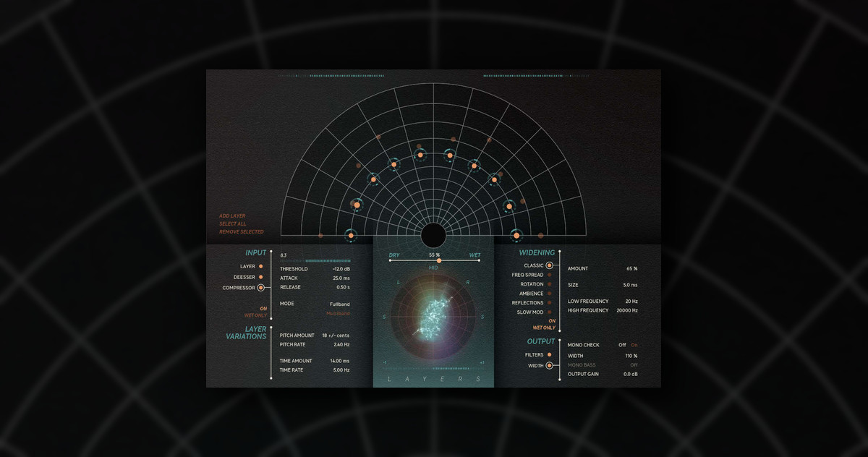Click Add Layer
This screenshot has width=868, height=457.
(x=232, y=215)
